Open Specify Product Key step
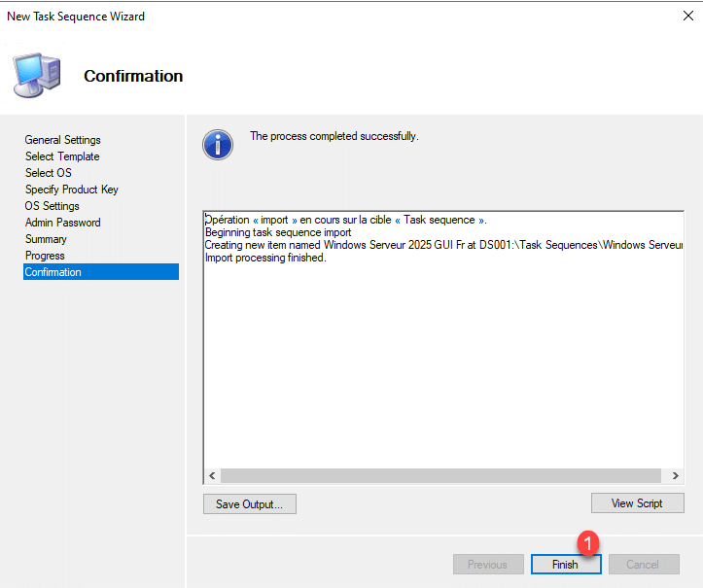The width and height of the screenshot is (703, 588). point(71,190)
